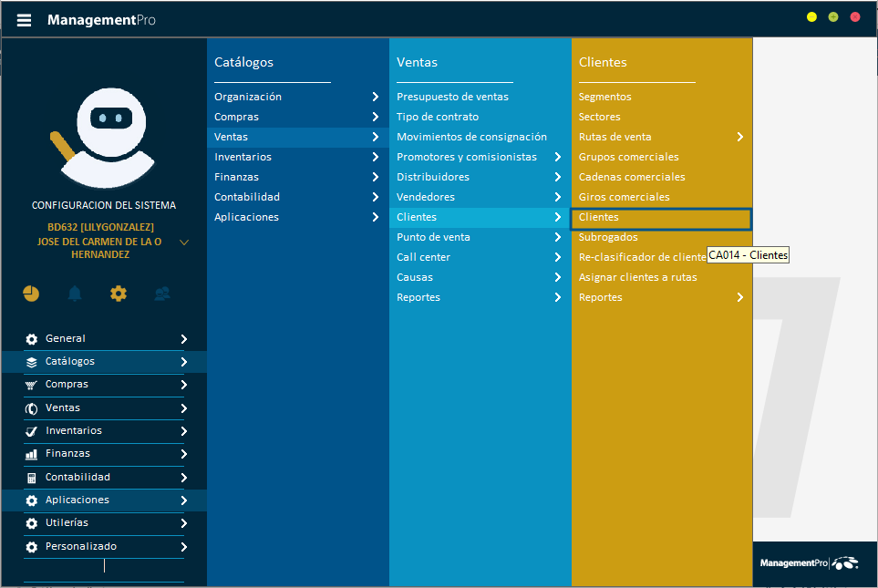878x588 pixels.
Task: Expand the user profile chevron
Action: point(183,242)
